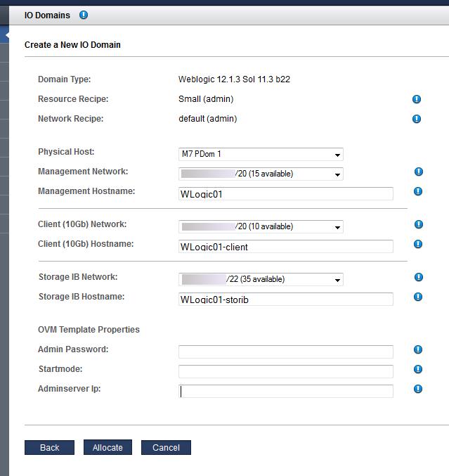Focus the Adminserver Ip input field
The height and width of the screenshot is (476, 449).
point(286,392)
